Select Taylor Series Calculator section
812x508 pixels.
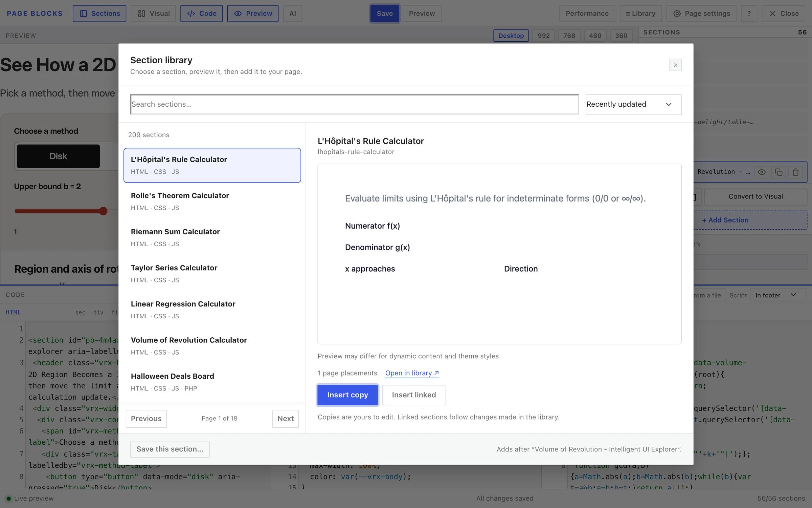click(x=212, y=274)
